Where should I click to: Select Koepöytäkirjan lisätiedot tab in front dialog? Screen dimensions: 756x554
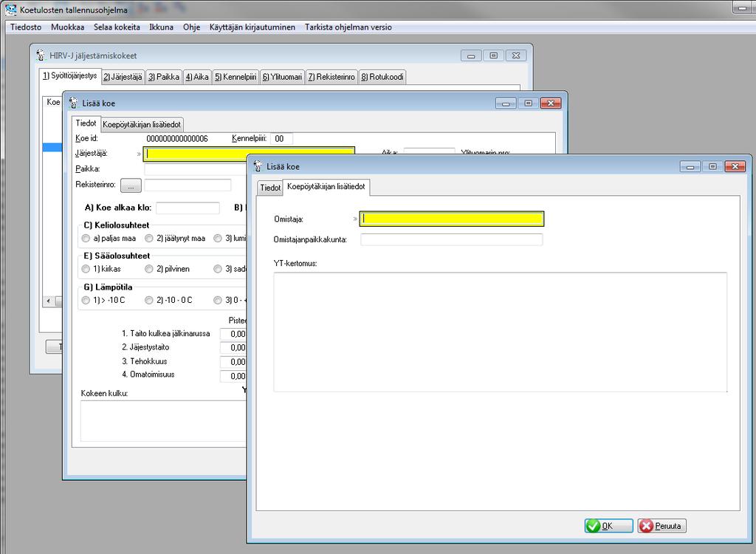[x=326, y=186]
